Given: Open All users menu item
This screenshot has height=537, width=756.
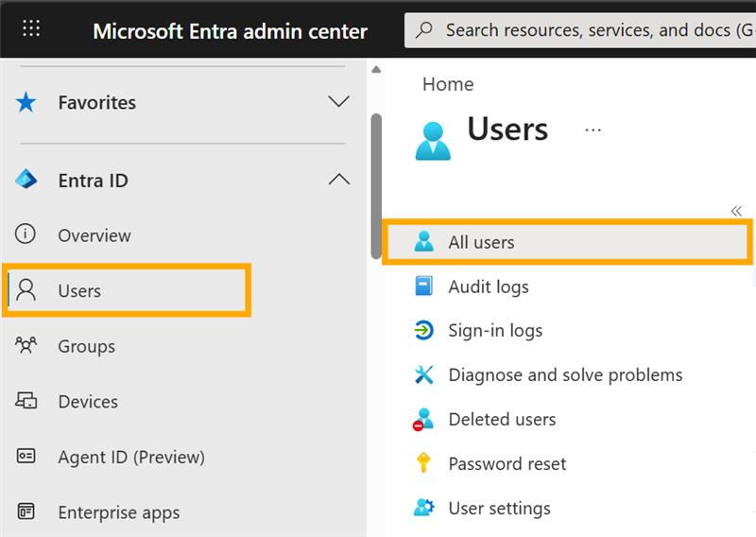Looking at the screenshot, I should click(481, 242).
